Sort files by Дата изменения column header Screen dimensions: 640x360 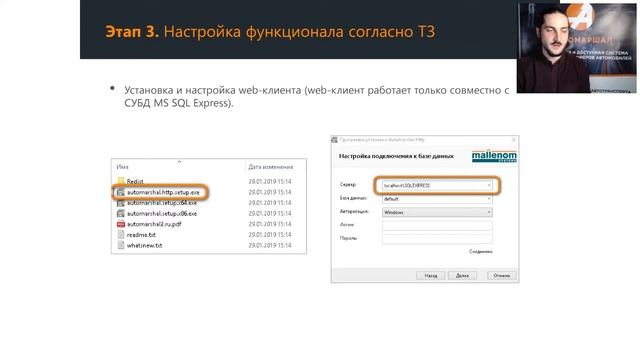point(271,167)
